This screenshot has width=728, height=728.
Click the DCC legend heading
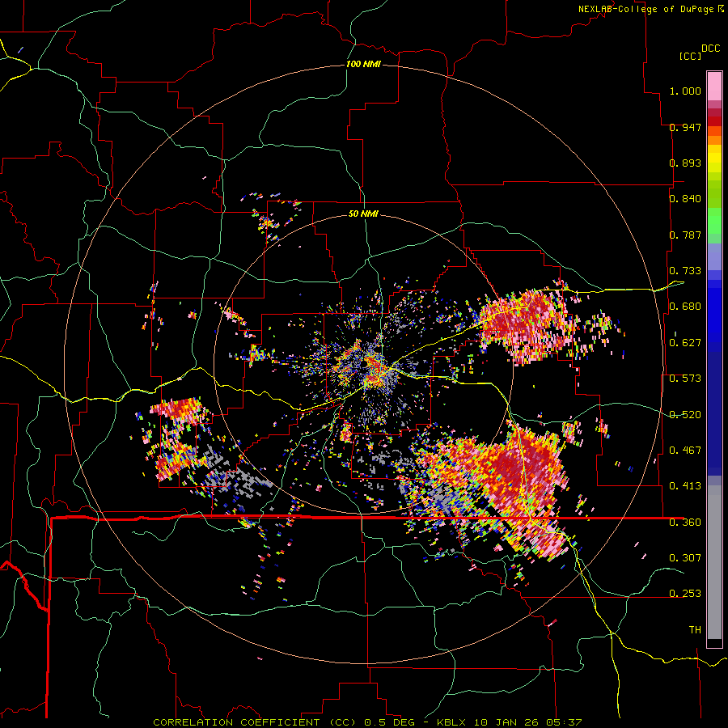point(710,48)
